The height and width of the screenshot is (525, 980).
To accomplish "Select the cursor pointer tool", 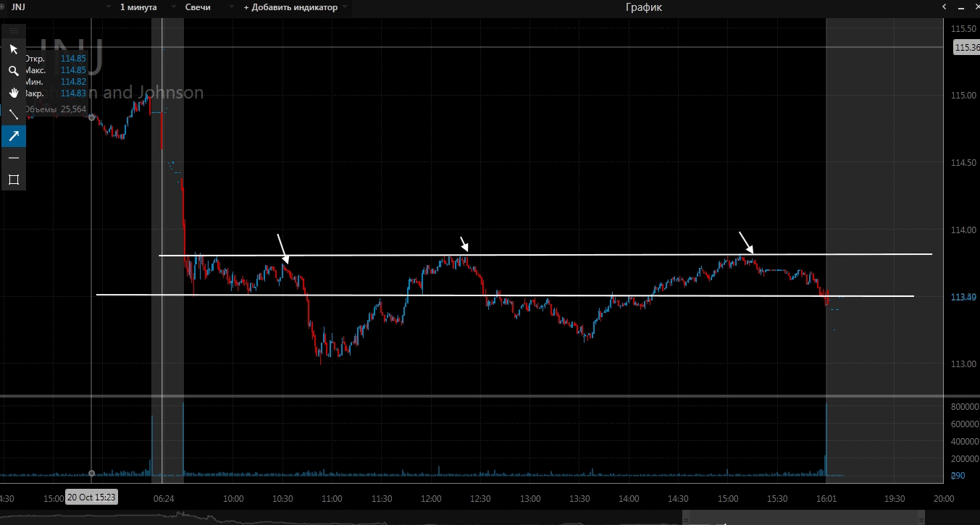I will coord(13,49).
